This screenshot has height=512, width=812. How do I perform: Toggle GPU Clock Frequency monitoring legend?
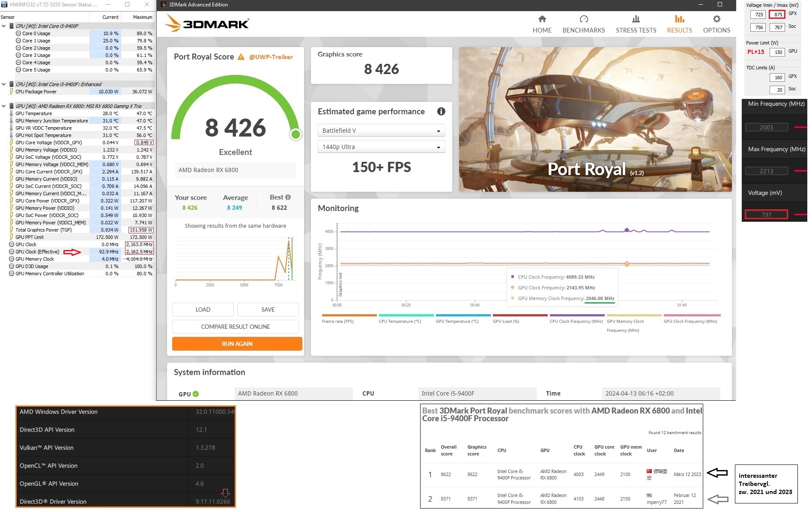pyautogui.click(x=692, y=319)
